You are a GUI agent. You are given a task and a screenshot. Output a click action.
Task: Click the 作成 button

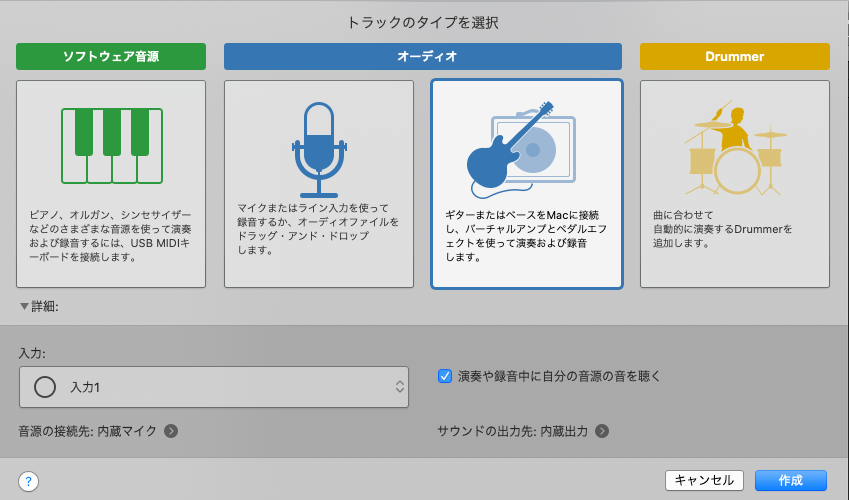(791, 480)
